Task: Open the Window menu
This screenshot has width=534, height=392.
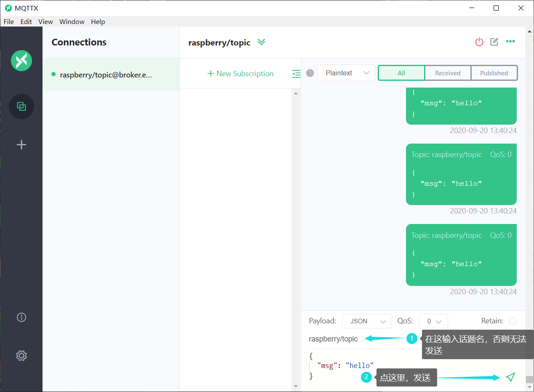Action: tap(72, 21)
